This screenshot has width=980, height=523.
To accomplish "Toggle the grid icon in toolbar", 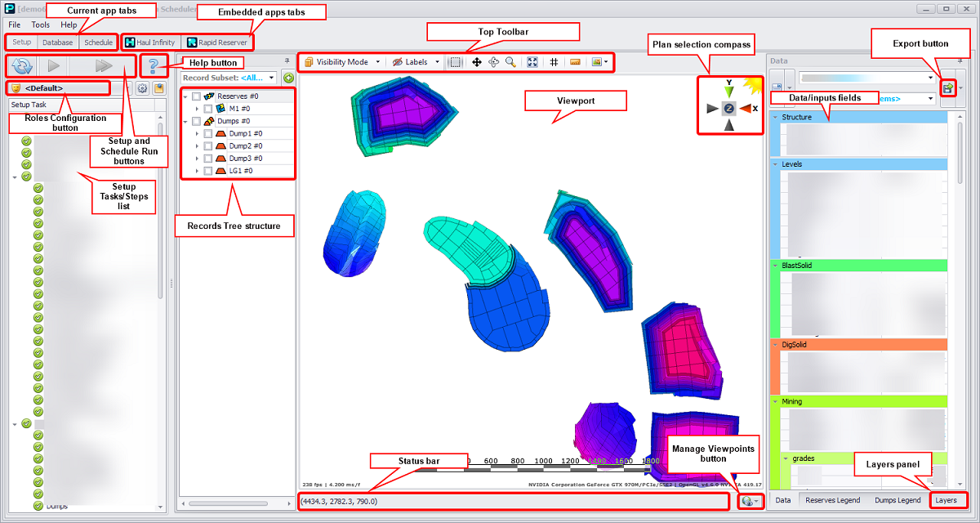I will [x=554, y=62].
